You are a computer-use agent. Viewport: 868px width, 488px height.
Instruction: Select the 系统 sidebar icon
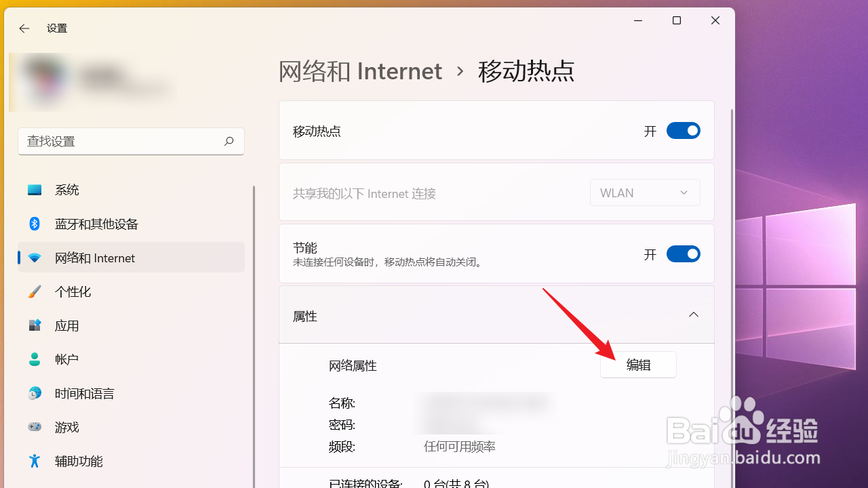35,190
